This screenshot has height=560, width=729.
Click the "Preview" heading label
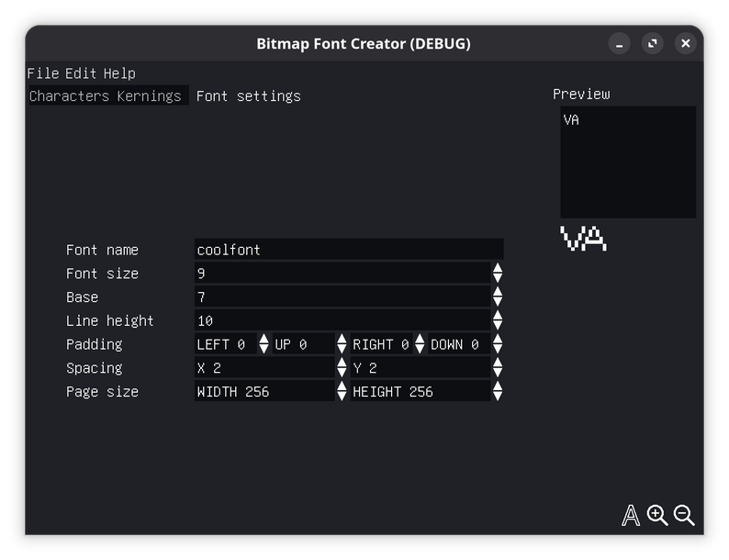point(581,94)
